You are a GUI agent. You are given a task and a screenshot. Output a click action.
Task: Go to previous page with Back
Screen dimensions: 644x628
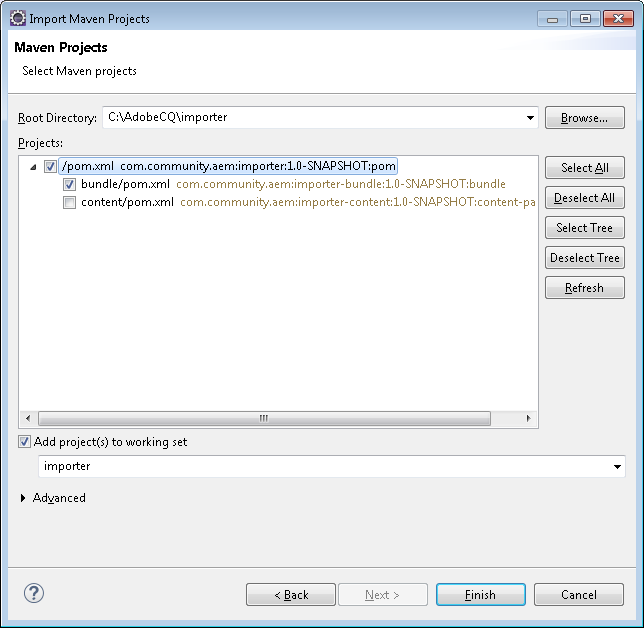(291, 595)
